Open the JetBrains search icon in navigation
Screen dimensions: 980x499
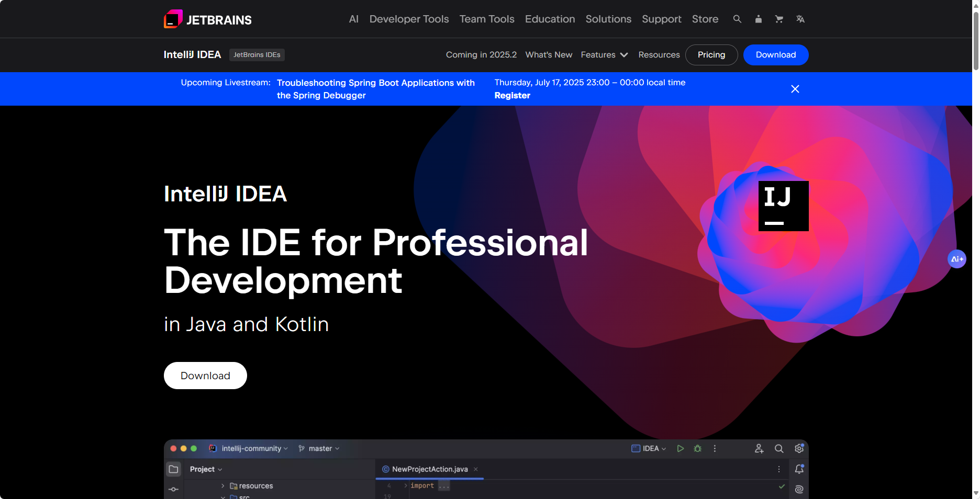tap(737, 19)
